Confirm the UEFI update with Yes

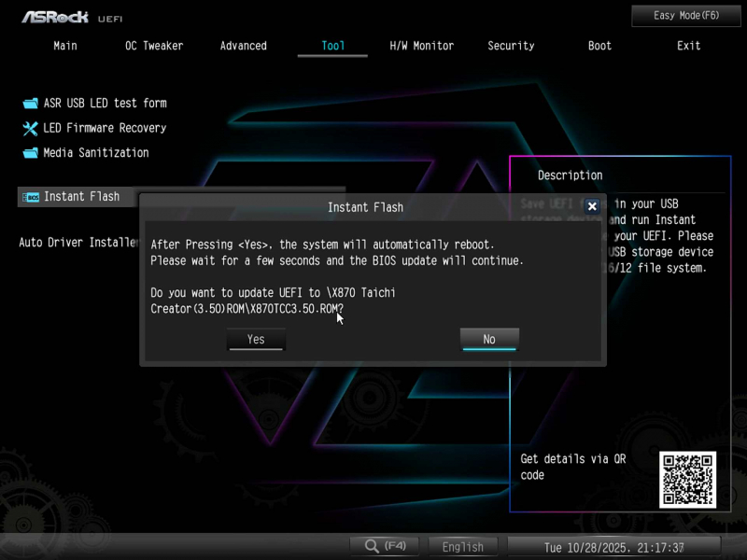pyautogui.click(x=256, y=340)
